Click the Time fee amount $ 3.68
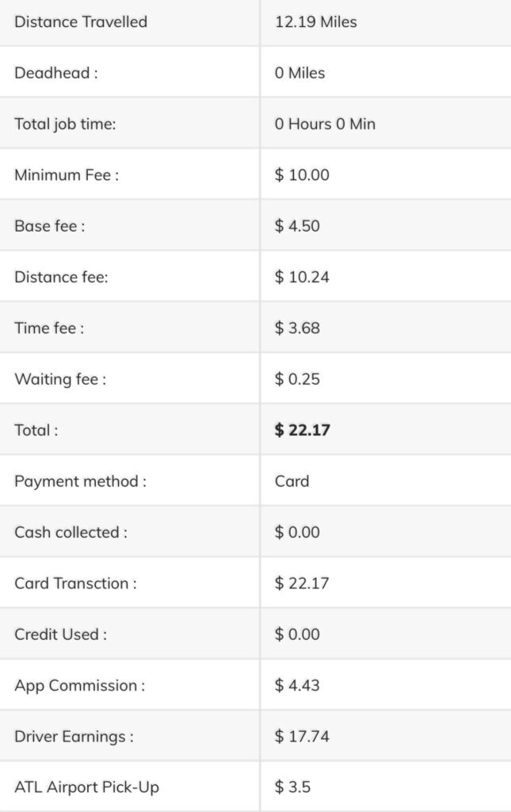The width and height of the screenshot is (511, 812). coord(297,327)
